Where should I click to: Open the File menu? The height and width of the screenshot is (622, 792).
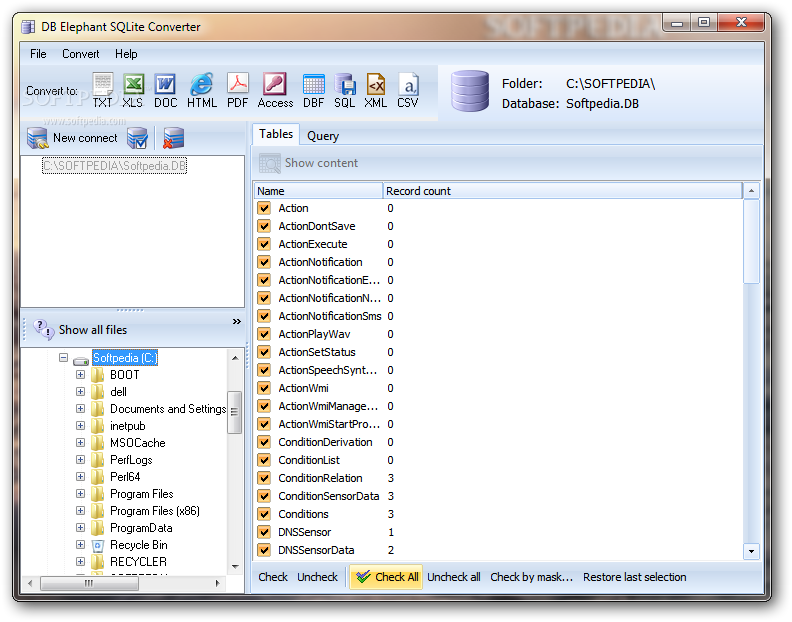point(38,54)
